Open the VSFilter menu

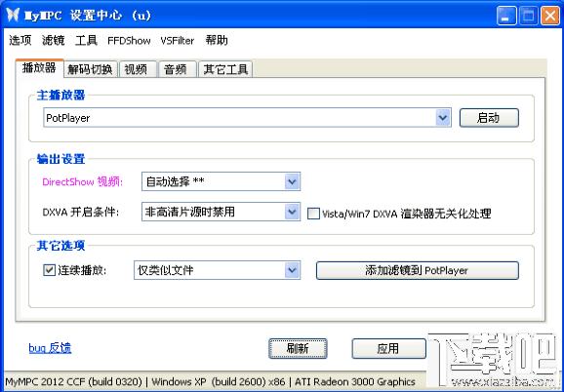178,41
